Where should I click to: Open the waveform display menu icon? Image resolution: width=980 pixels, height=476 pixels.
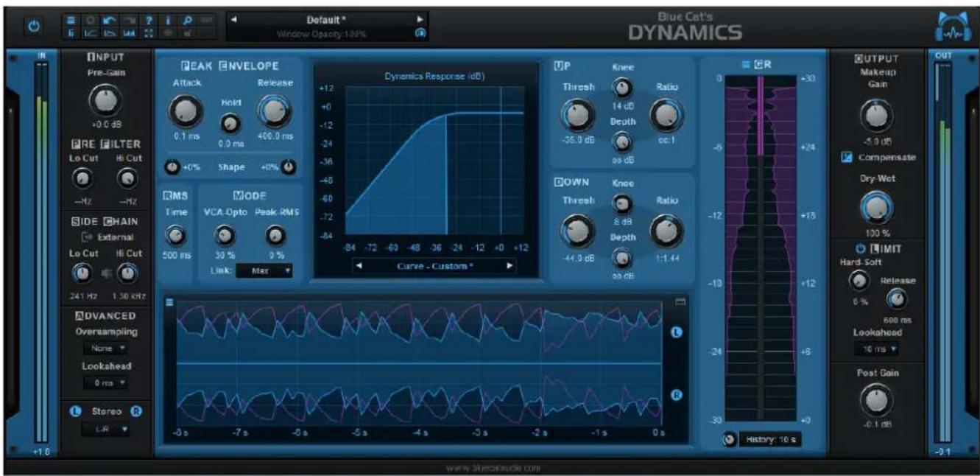click(x=169, y=301)
